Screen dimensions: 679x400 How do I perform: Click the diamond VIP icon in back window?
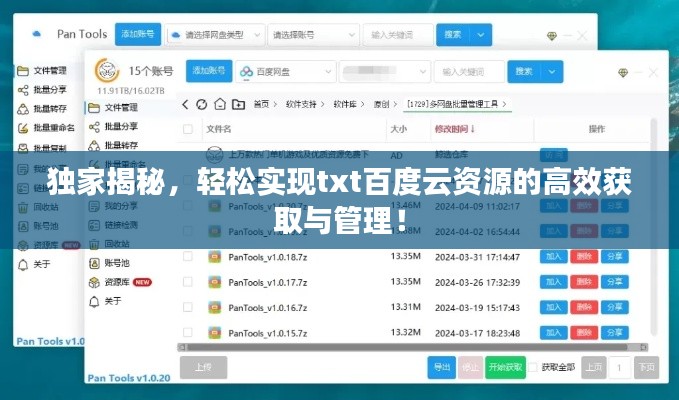[x=552, y=36]
